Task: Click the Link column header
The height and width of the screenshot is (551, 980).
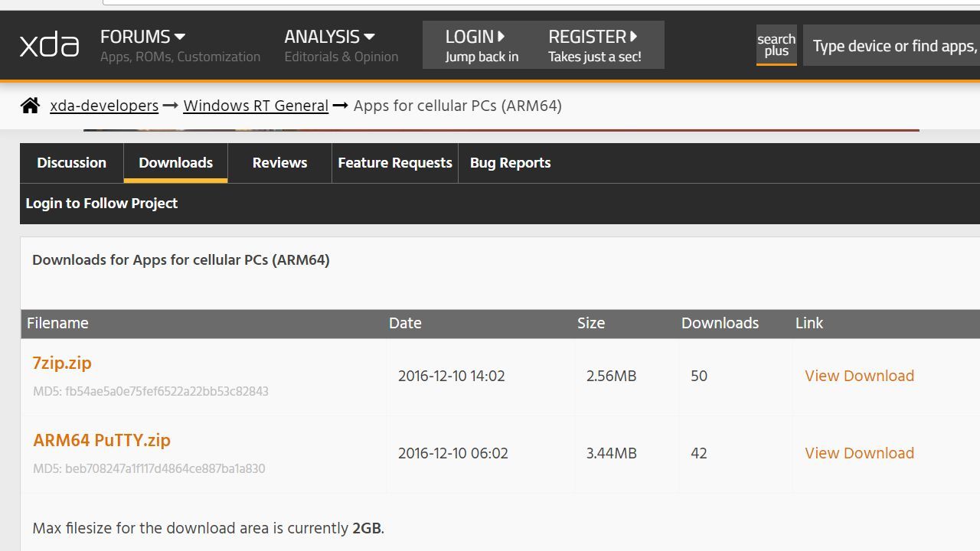Action: pyautogui.click(x=809, y=323)
